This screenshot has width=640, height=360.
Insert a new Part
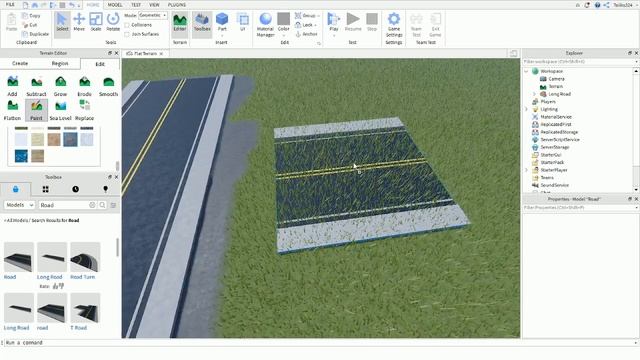tap(222, 22)
